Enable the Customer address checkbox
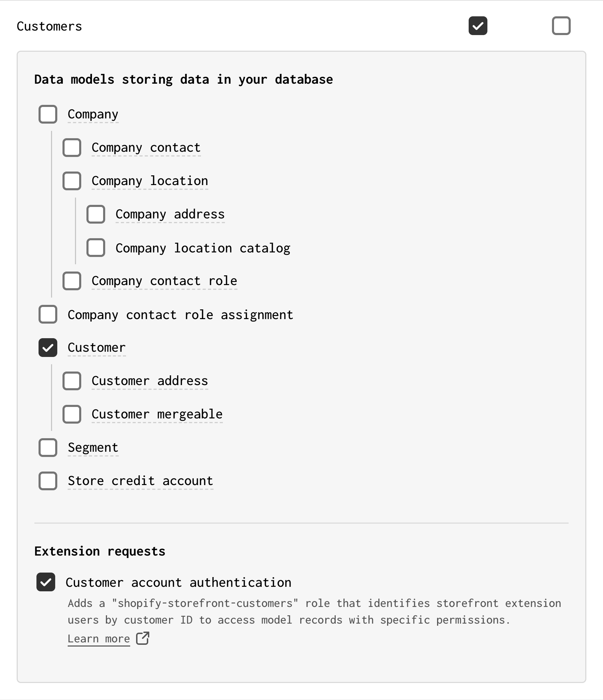The height and width of the screenshot is (700, 603). (x=72, y=381)
